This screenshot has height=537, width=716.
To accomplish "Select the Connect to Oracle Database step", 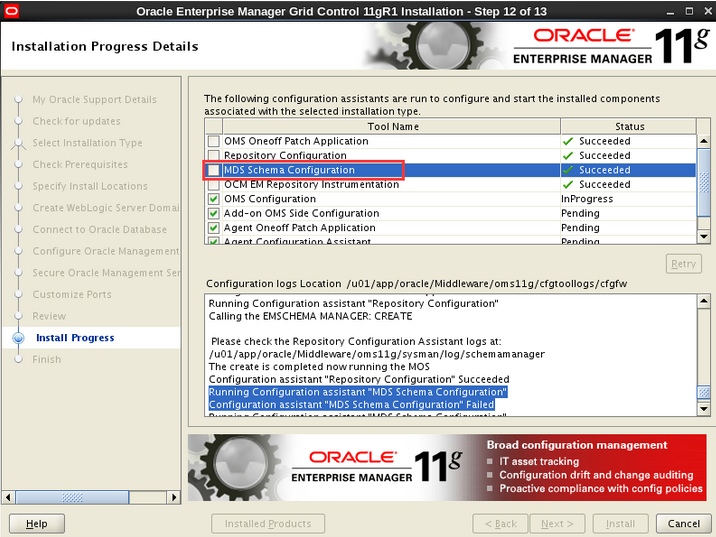I will pos(100,230).
